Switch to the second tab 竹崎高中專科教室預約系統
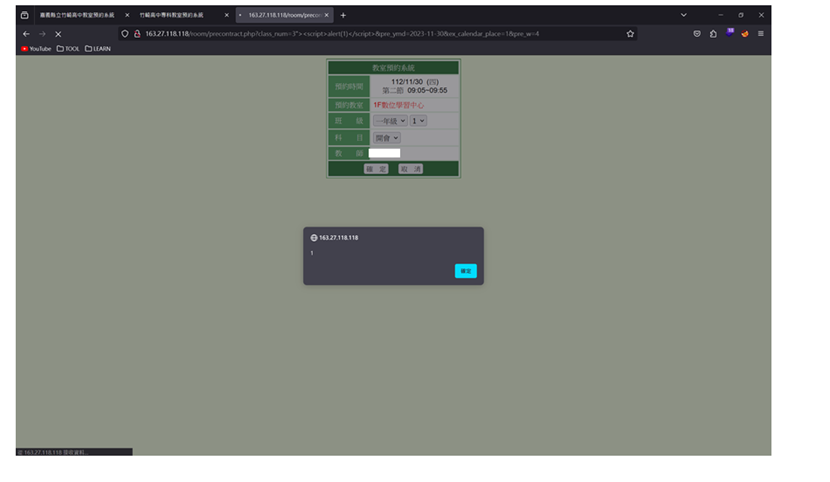The height and width of the screenshot is (482, 830). [172, 15]
